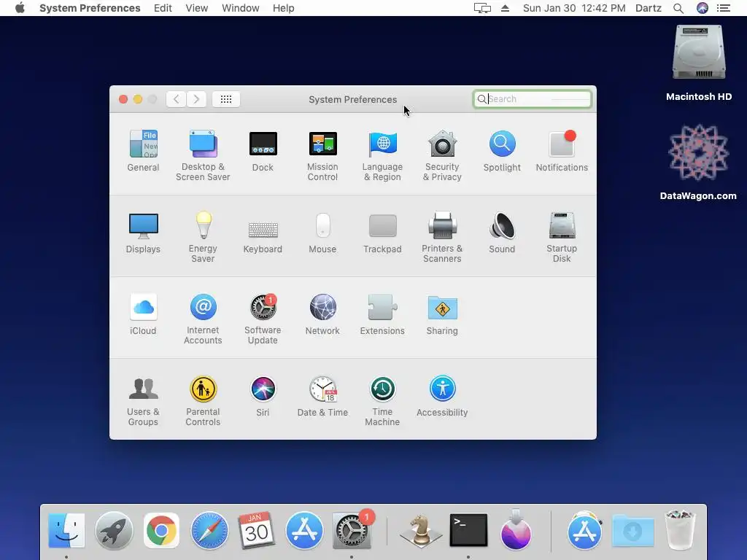Image resolution: width=747 pixels, height=560 pixels.
Task: Open Safari from the Dock
Action: click(209, 531)
